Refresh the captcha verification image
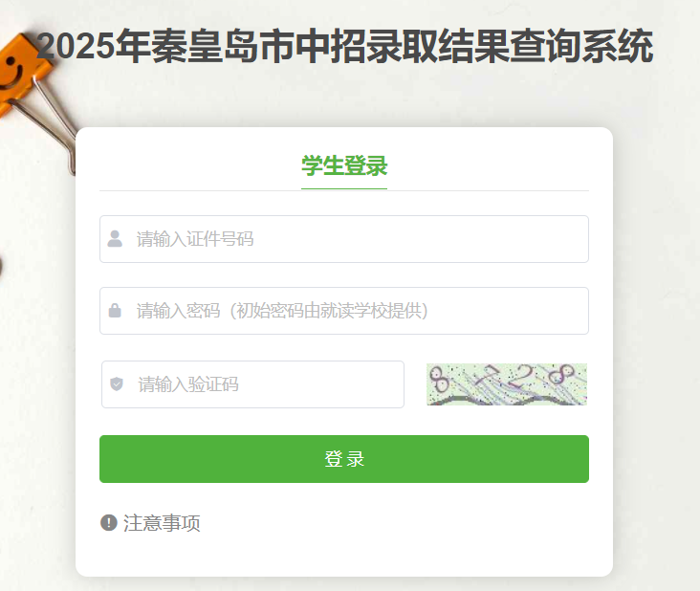700x591 pixels. (x=507, y=384)
